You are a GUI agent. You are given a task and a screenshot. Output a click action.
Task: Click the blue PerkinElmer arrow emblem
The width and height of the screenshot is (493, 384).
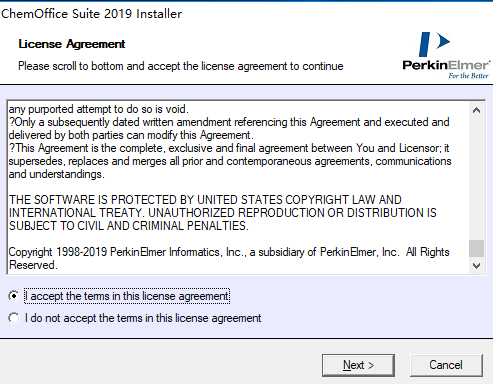[x=434, y=44]
